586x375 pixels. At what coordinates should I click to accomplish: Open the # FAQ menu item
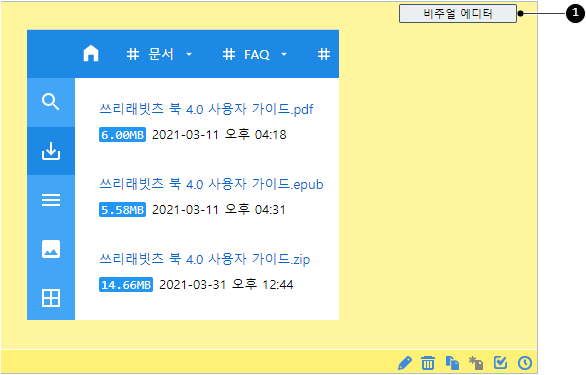pos(246,55)
